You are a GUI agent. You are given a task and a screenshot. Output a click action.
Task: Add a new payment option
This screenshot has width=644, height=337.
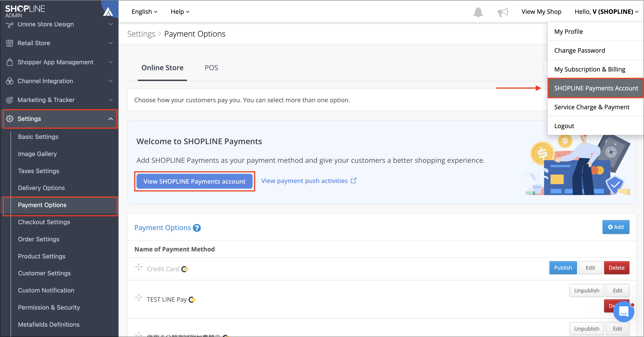(x=616, y=227)
